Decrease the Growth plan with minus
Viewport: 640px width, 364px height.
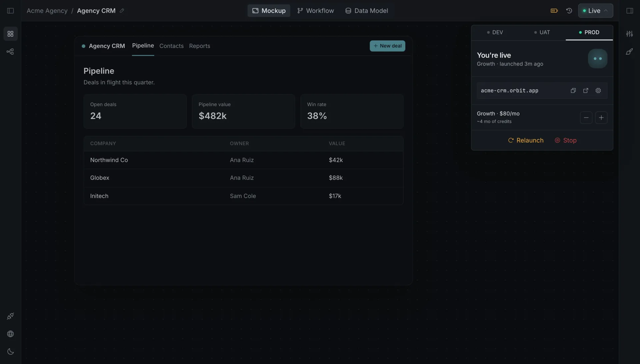(586, 118)
